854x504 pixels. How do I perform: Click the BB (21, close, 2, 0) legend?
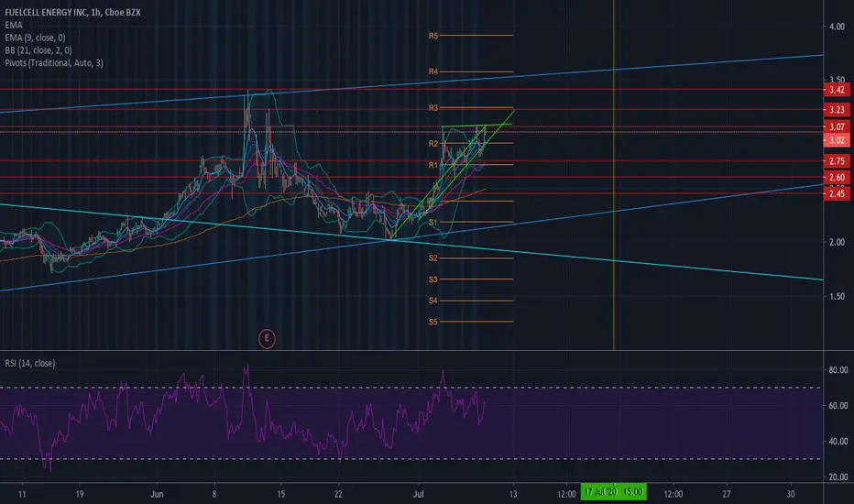pyautogui.click(x=38, y=50)
